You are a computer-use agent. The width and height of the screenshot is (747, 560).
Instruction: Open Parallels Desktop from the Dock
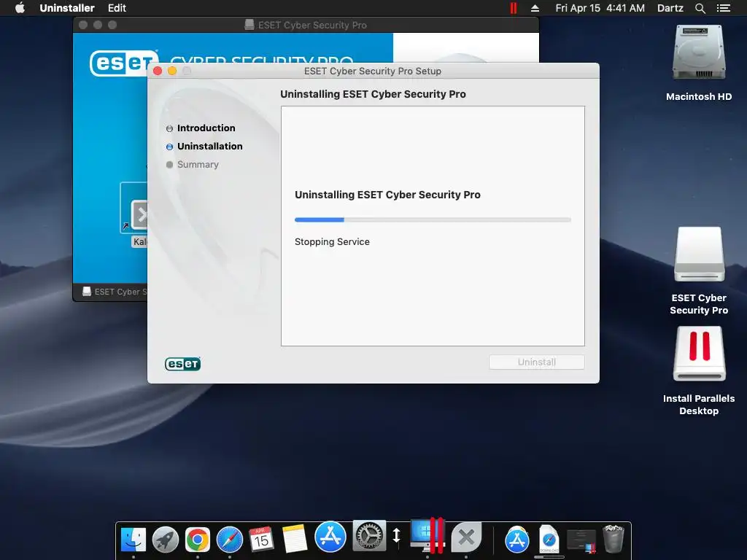[x=427, y=535]
